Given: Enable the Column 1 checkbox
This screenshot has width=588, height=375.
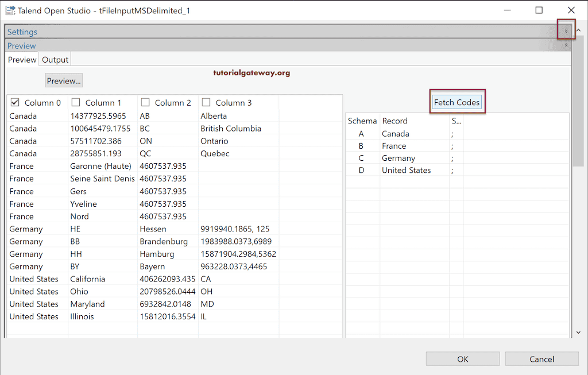Looking at the screenshot, I should (75, 102).
